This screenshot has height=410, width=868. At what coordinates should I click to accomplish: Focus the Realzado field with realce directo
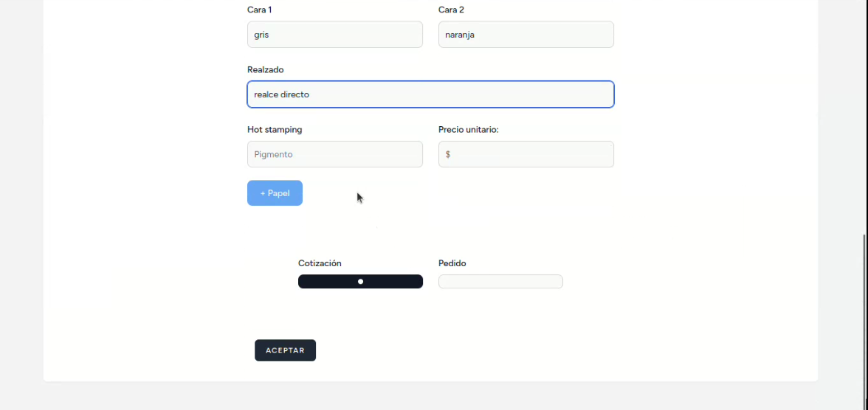(x=430, y=94)
